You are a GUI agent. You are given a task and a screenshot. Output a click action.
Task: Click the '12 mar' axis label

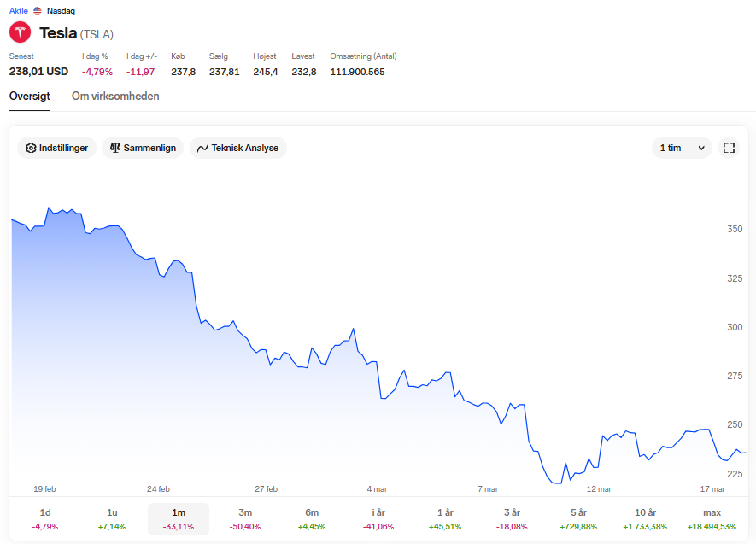(599, 489)
